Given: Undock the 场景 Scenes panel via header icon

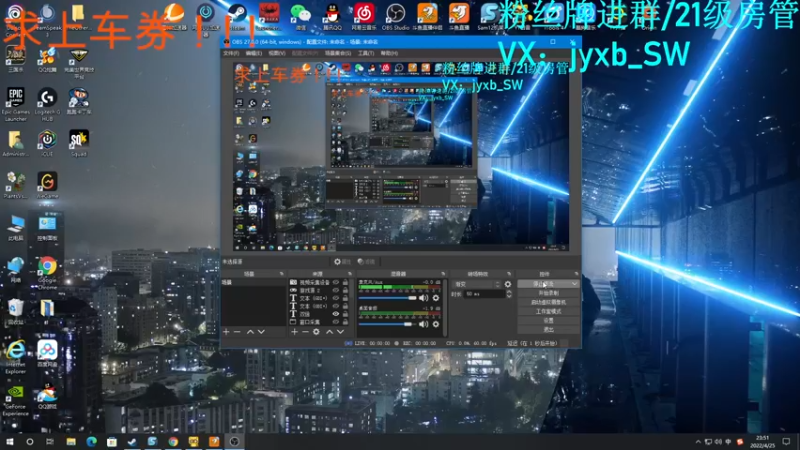Looking at the screenshot, I should [x=282, y=274].
